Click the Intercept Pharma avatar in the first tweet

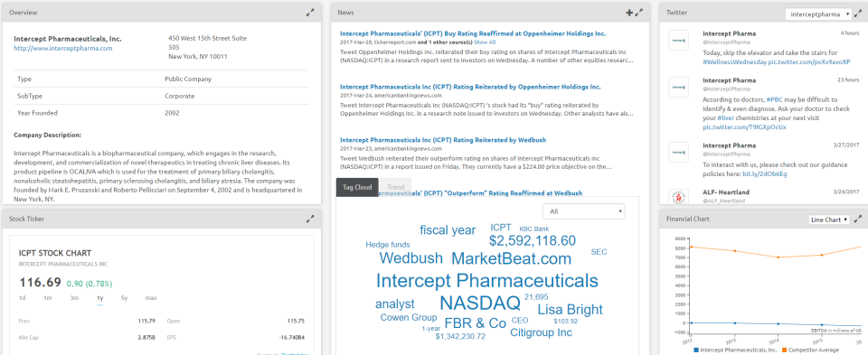pyautogui.click(x=678, y=41)
